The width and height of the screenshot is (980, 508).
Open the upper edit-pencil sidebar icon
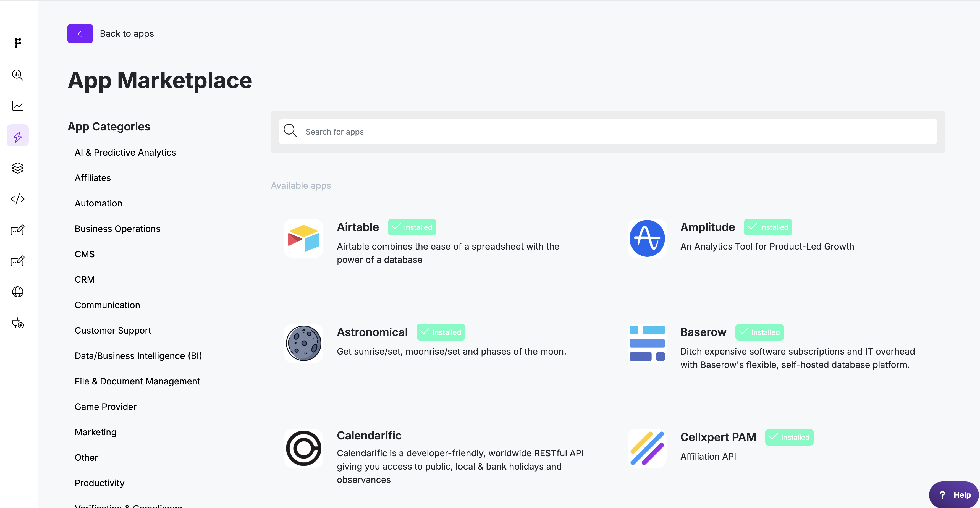[17, 230]
